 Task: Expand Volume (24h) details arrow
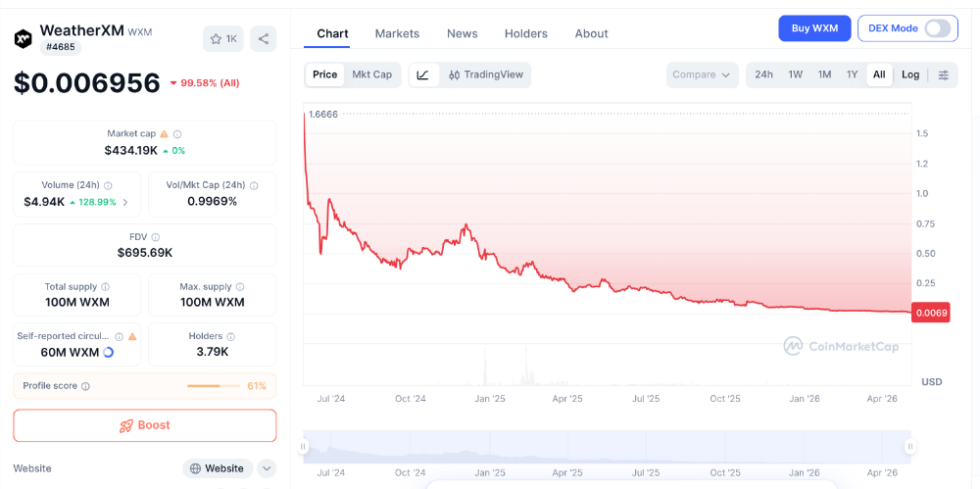tap(125, 202)
